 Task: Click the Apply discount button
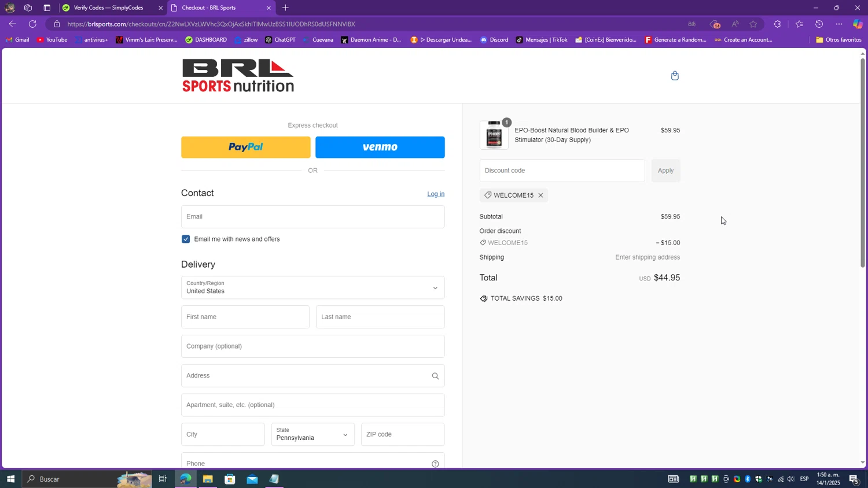pos(665,171)
